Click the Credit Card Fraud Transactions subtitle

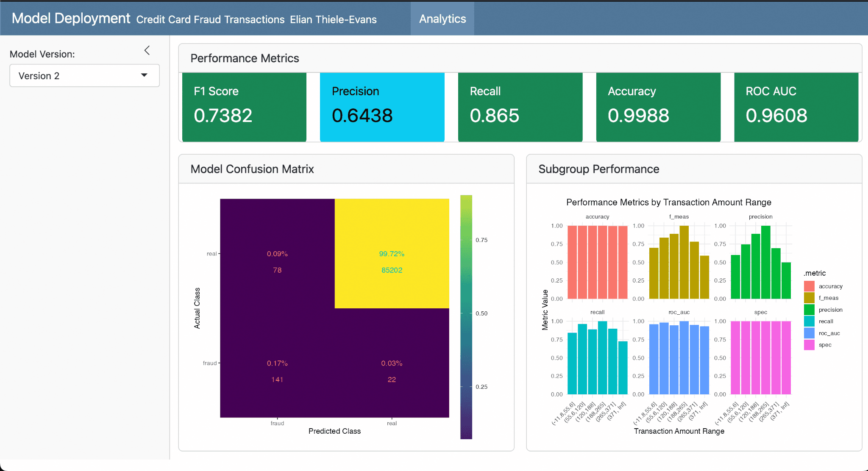click(x=210, y=19)
